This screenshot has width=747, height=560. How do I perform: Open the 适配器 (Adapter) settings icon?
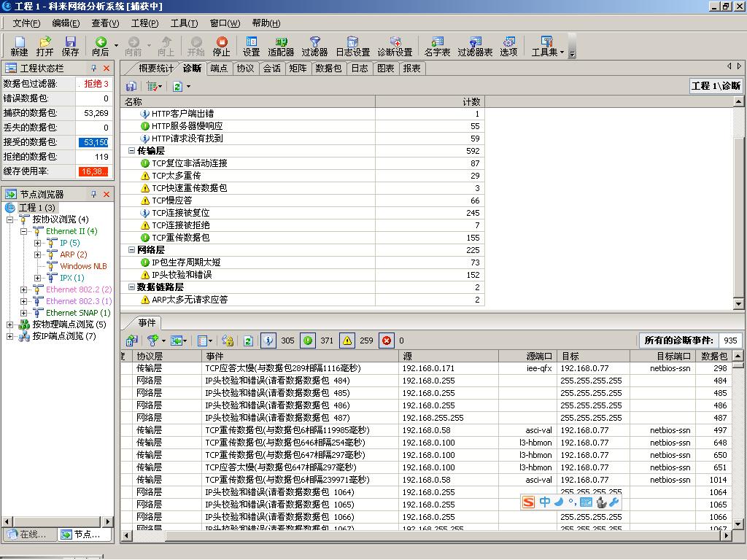click(x=281, y=46)
